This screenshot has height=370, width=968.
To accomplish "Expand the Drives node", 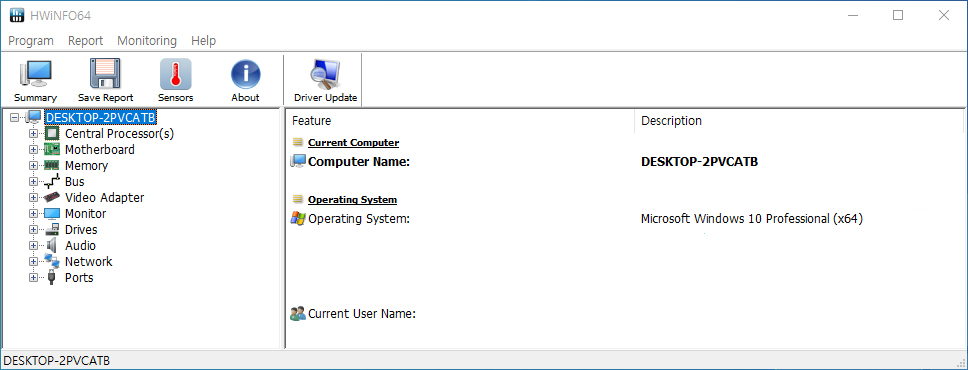I will (33, 230).
